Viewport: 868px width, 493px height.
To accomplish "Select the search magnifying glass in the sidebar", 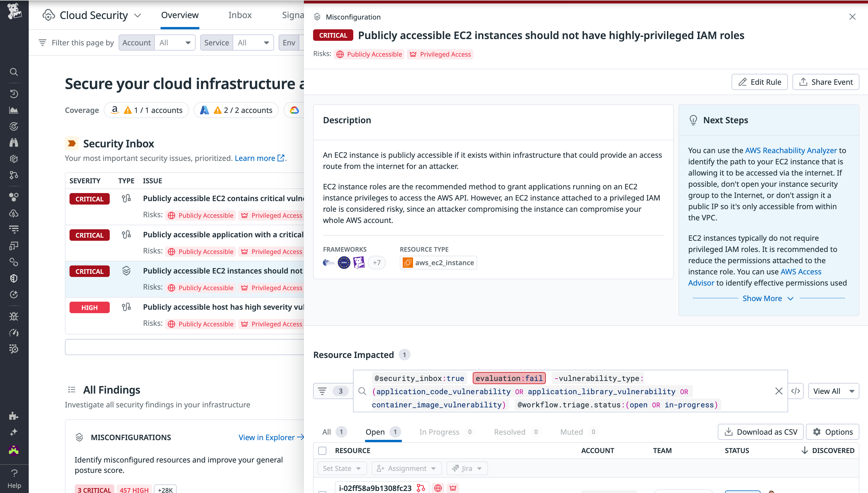I will [x=13, y=72].
